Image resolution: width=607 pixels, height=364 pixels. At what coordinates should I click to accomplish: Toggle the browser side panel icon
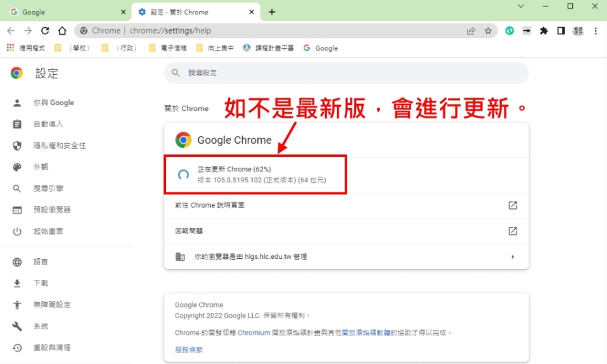click(x=561, y=30)
